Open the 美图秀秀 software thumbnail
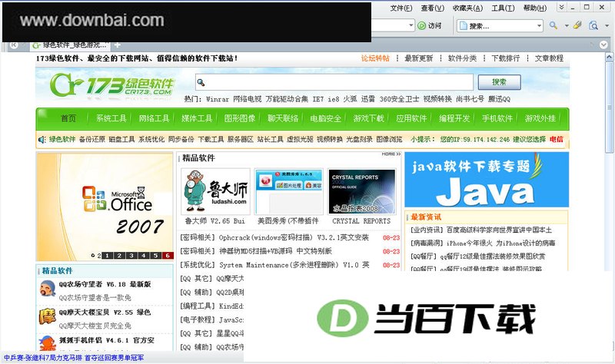The height and width of the screenshot is (364, 615). pyautogui.click(x=289, y=192)
